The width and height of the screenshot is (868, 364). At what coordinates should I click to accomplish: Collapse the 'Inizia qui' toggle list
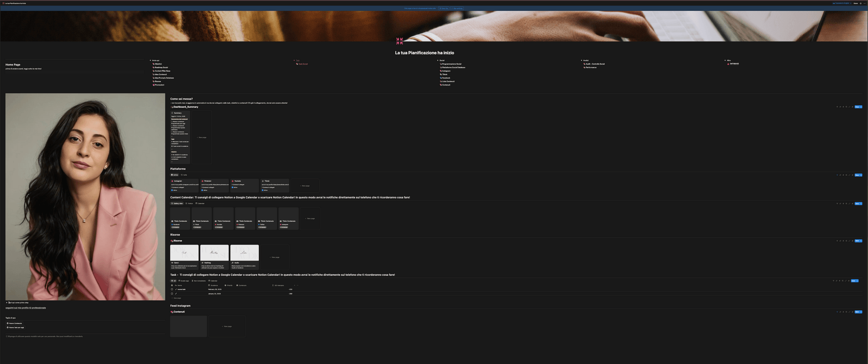(151, 61)
